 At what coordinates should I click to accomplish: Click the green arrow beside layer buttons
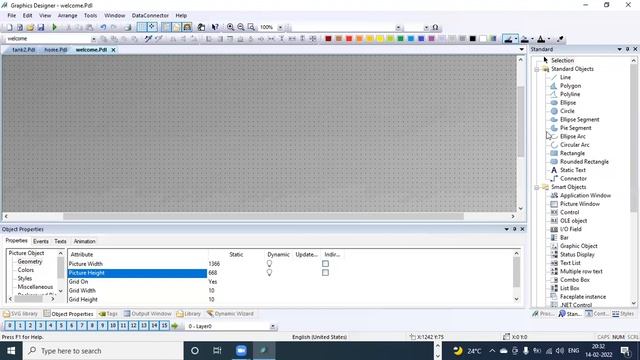coord(175,326)
